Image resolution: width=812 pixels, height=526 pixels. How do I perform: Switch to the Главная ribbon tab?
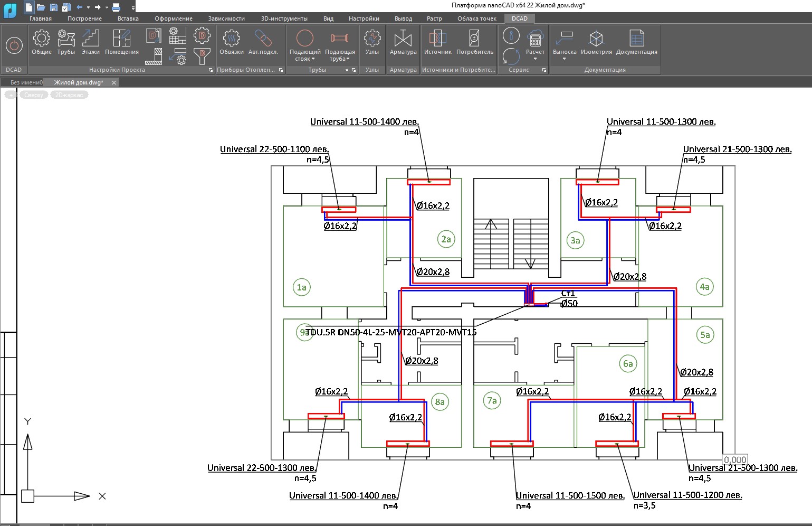[41, 18]
